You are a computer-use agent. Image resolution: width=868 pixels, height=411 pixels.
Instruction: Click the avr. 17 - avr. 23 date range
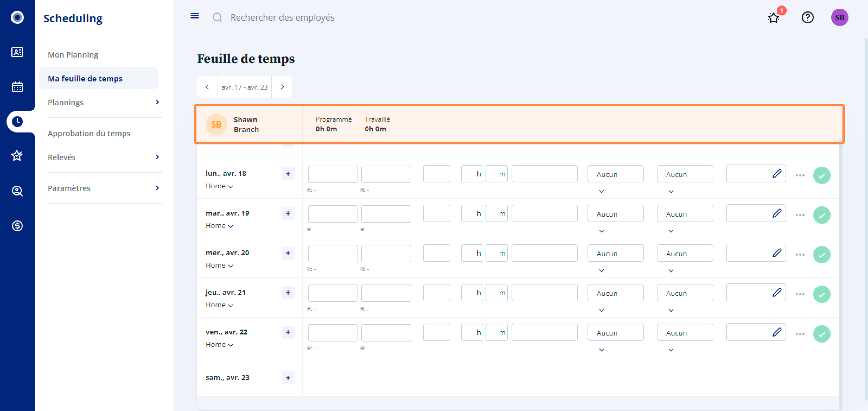coord(245,87)
